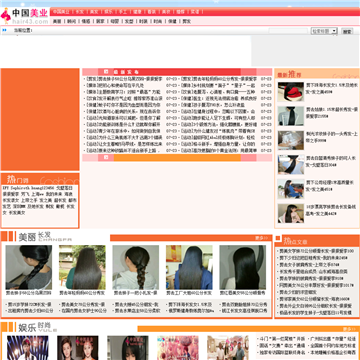Open the long hair outdoor greenery thumbnail

(82, 267)
